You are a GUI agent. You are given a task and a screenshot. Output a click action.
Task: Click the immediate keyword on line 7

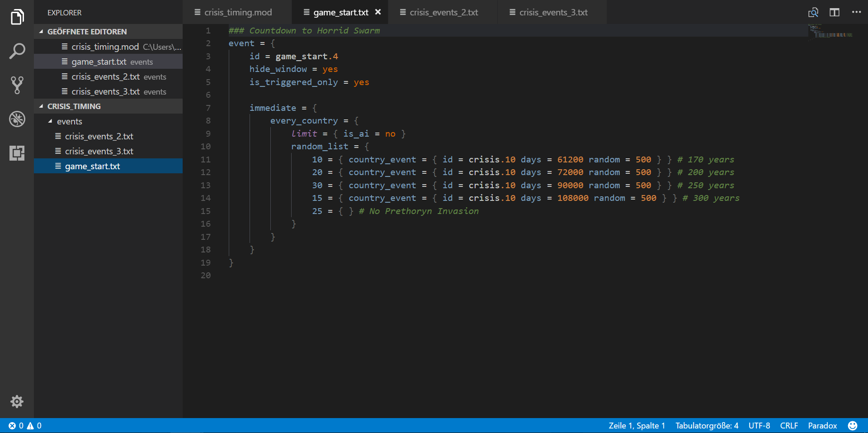[x=273, y=108]
